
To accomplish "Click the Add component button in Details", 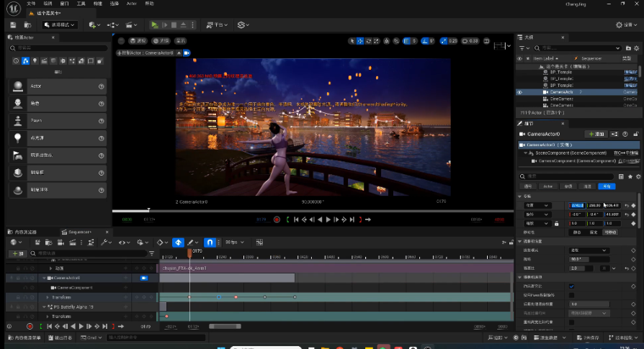I will (596, 134).
